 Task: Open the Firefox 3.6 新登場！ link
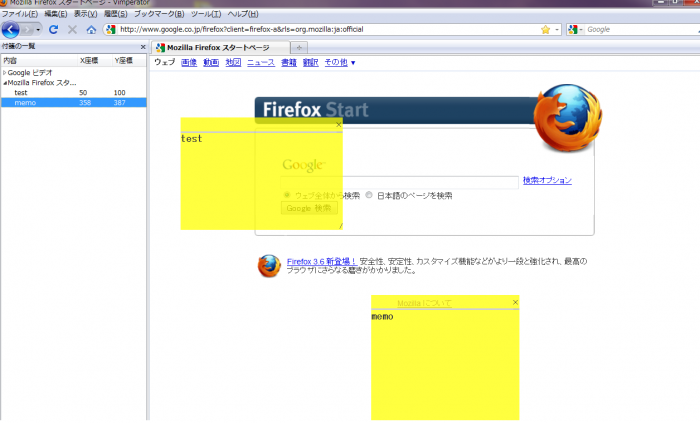(x=321, y=261)
